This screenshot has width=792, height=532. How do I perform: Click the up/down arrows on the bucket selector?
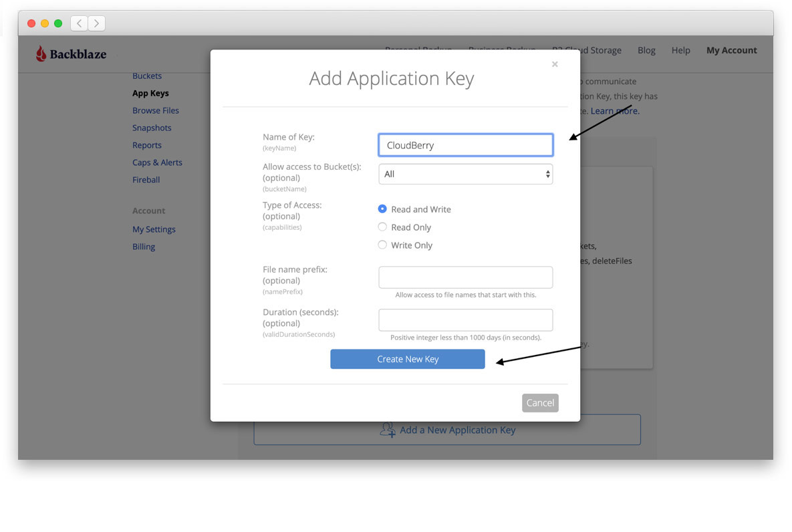coord(547,174)
